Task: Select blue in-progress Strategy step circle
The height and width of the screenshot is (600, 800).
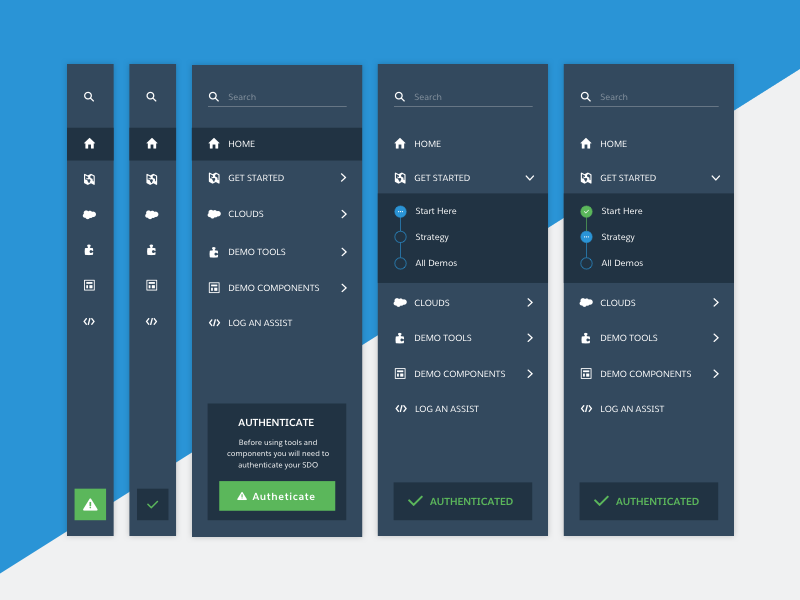Action: pyautogui.click(x=586, y=237)
